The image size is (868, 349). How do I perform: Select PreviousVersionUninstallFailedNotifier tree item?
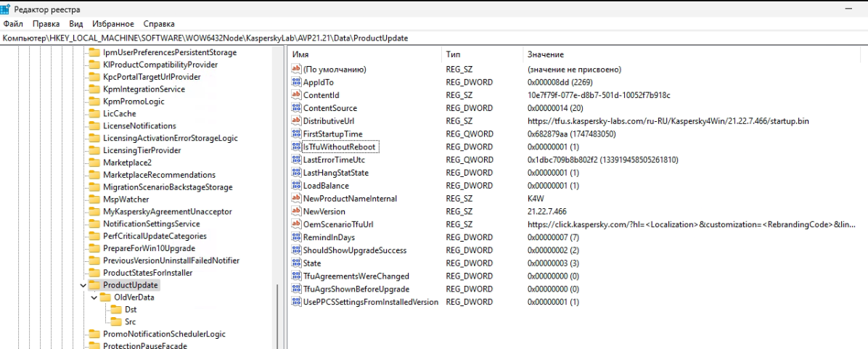[171, 260]
